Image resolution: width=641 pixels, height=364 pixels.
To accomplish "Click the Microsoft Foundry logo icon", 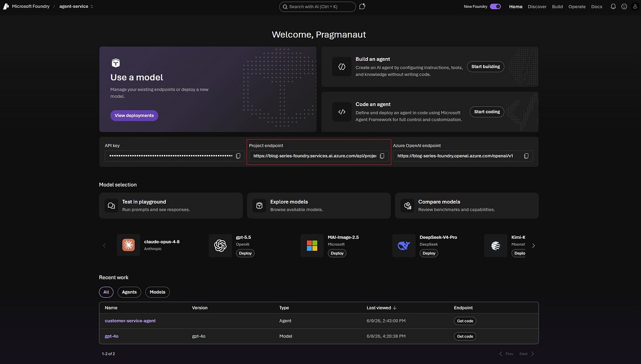I will click(6, 6).
